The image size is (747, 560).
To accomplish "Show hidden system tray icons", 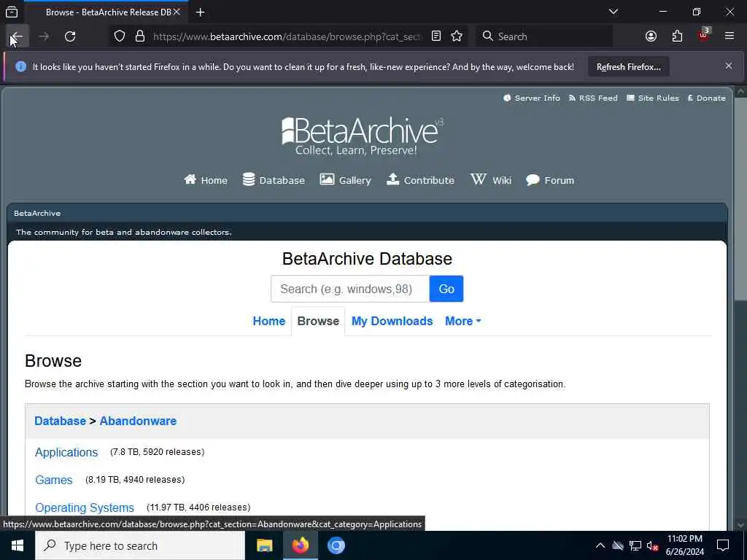I will 600,545.
